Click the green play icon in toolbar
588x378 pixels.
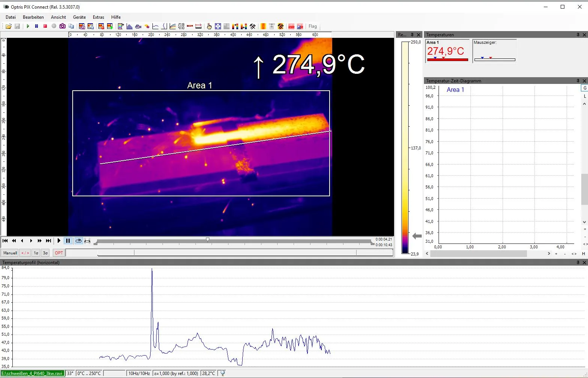[x=28, y=26]
